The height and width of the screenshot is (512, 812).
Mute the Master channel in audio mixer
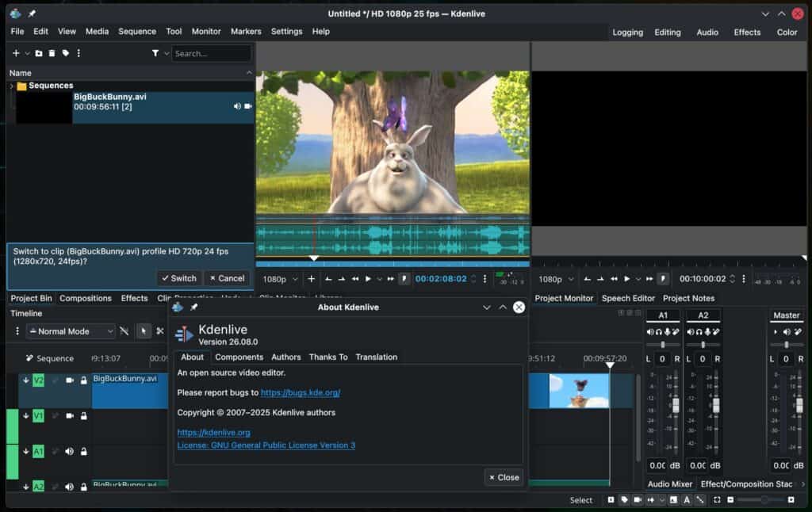coord(787,332)
